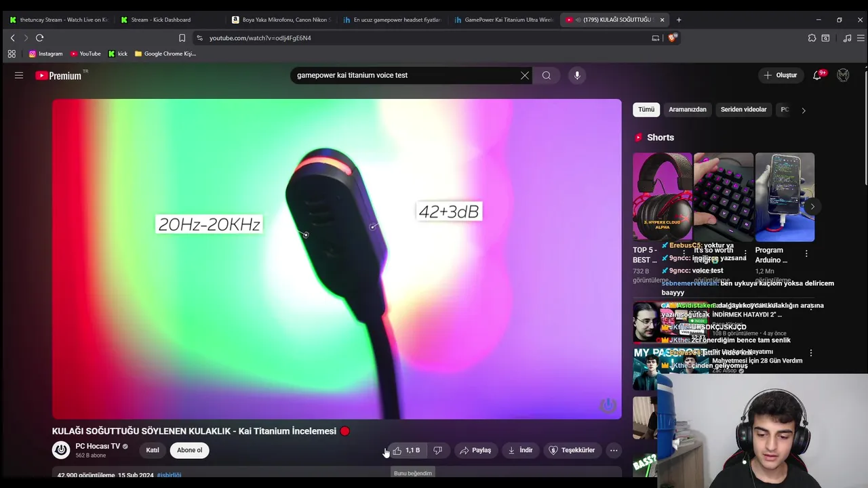Subscribe with Abone ol button

click(189, 450)
